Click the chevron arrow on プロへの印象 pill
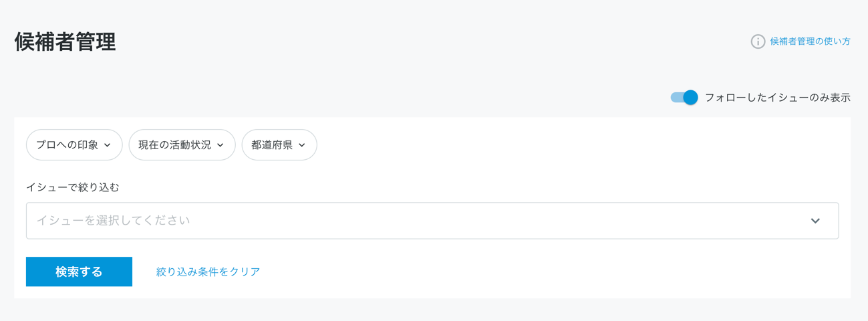This screenshot has width=868, height=321. coord(108,145)
